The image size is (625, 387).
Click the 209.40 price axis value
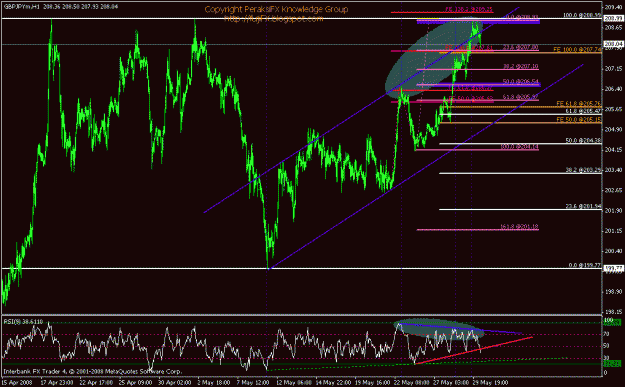coord(614,7)
